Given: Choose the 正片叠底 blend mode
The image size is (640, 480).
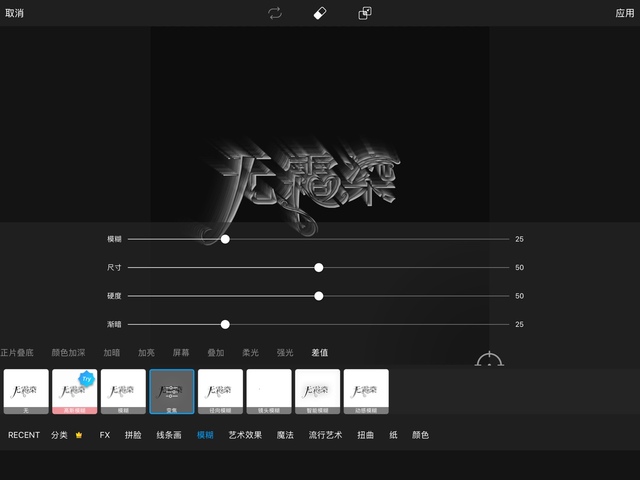Looking at the screenshot, I should click(17, 353).
